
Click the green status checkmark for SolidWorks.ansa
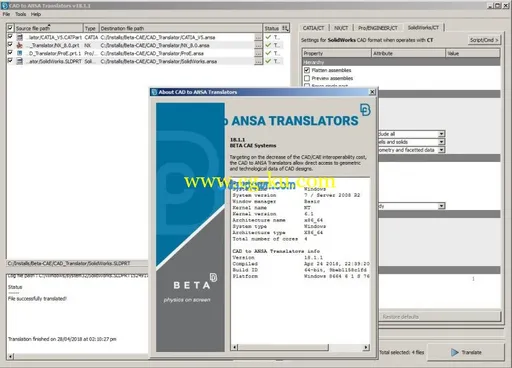tap(268, 61)
